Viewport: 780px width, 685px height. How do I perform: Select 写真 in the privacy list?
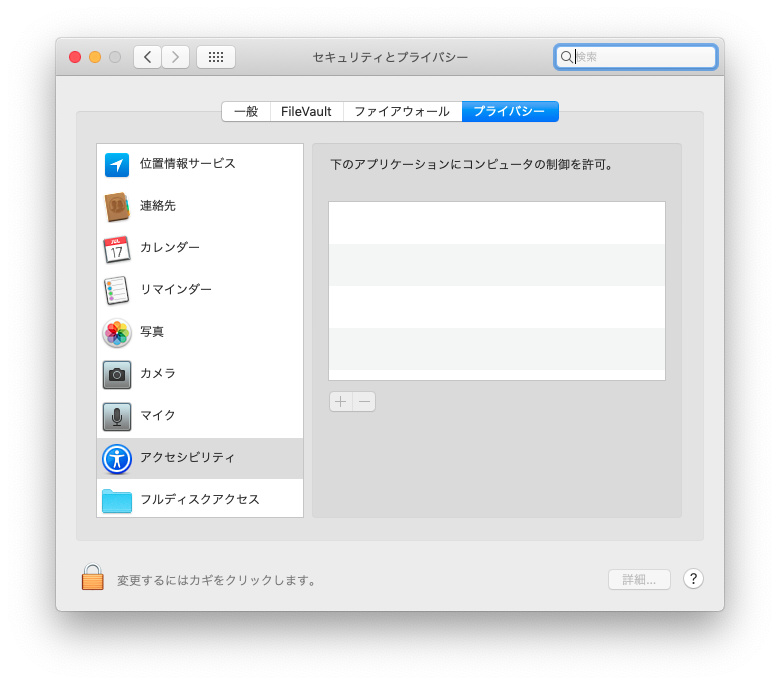click(x=200, y=332)
